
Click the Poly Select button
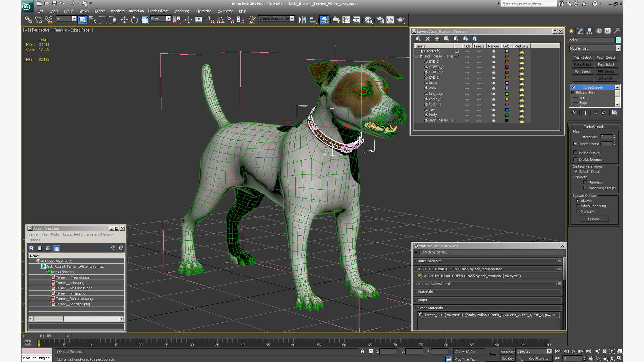[606, 65]
